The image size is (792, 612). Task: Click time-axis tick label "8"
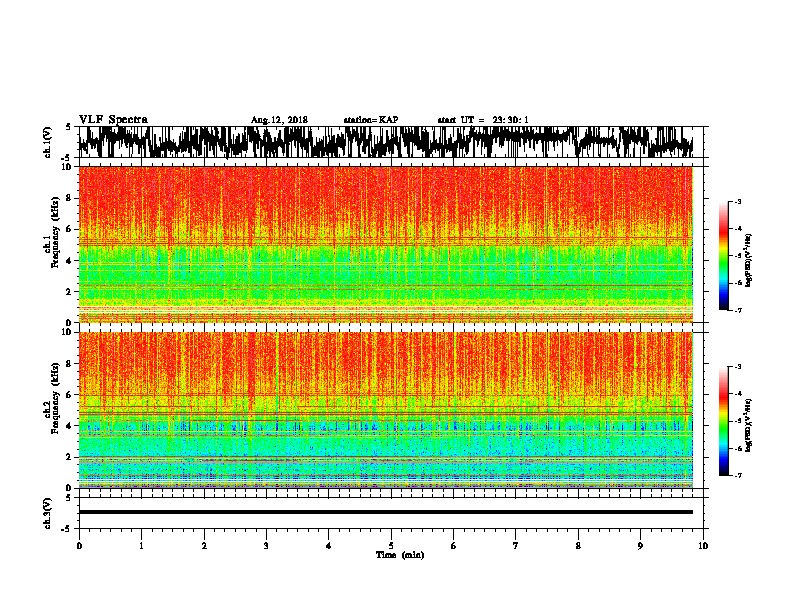point(578,546)
